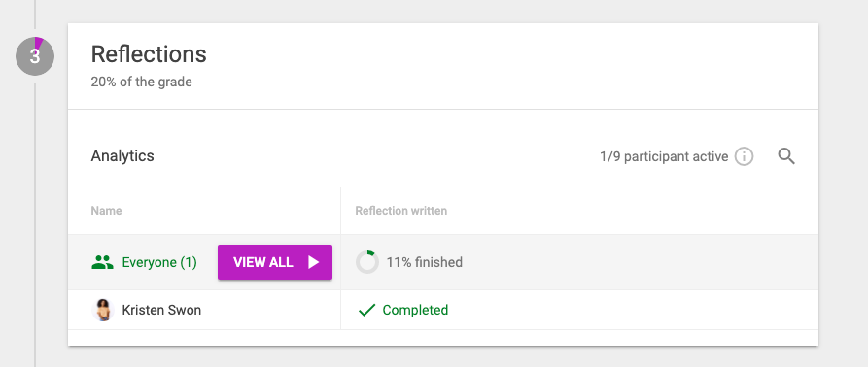This screenshot has width=868, height=367.
Task: Click the Analytics heading
Action: click(122, 156)
